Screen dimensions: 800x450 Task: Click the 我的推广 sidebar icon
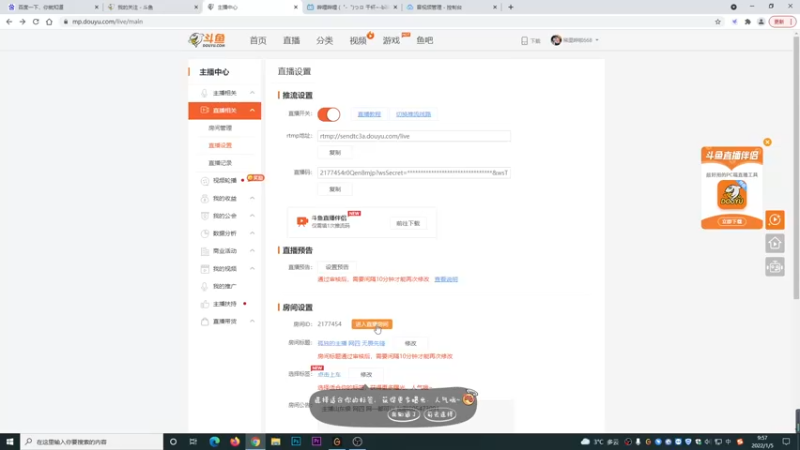tap(205, 286)
